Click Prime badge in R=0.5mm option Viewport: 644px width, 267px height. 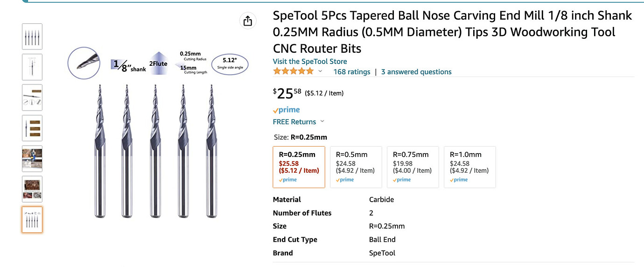(346, 180)
